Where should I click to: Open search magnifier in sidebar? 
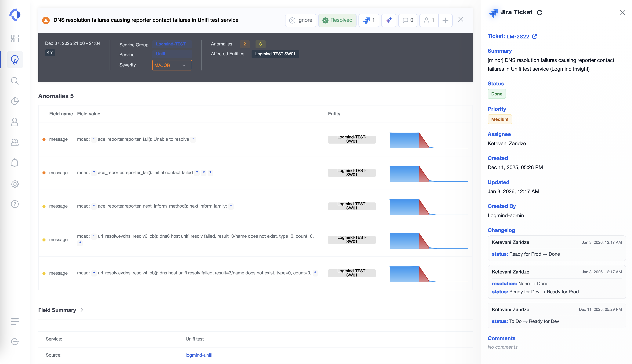(x=15, y=81)
